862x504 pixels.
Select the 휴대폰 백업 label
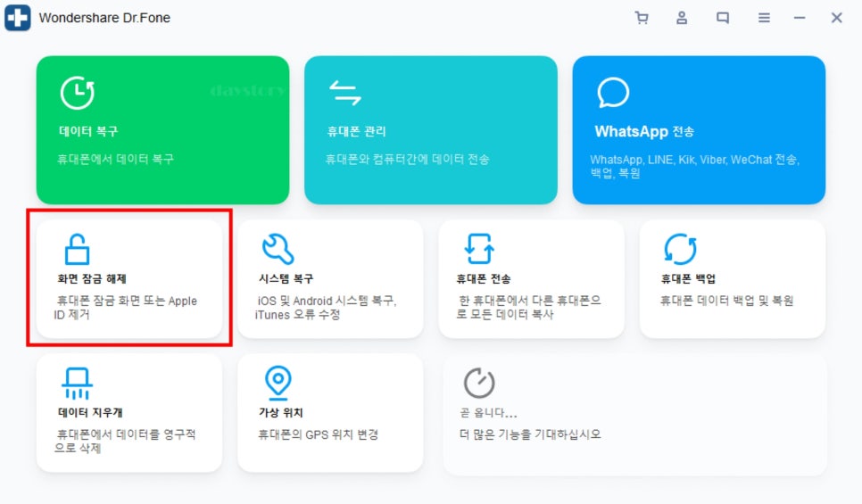688,278
